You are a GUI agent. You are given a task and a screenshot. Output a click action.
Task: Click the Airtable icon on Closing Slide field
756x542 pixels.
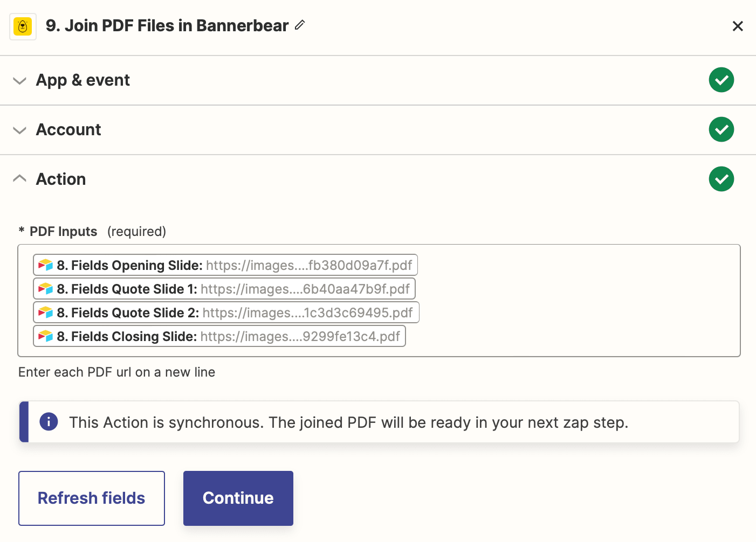pyautogui.click(x=46, y=336)
